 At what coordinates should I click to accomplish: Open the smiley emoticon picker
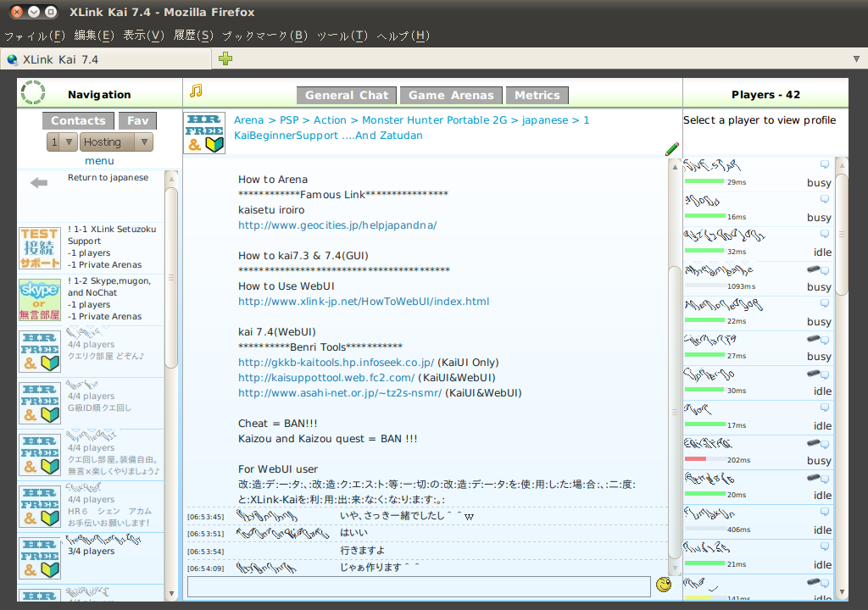click(663, 584)
